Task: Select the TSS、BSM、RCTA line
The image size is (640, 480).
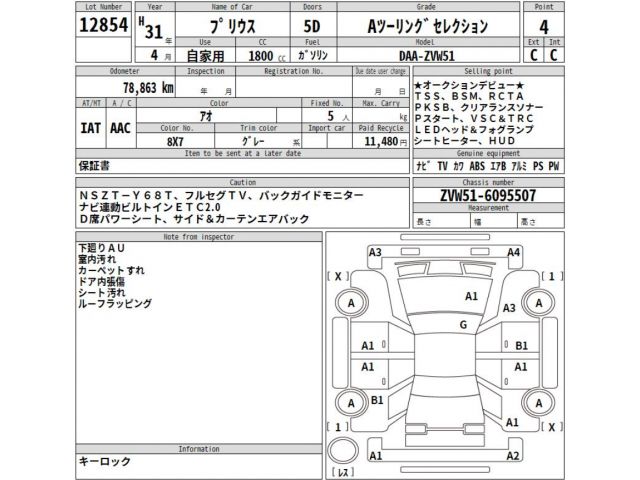Action: point(469,96)
